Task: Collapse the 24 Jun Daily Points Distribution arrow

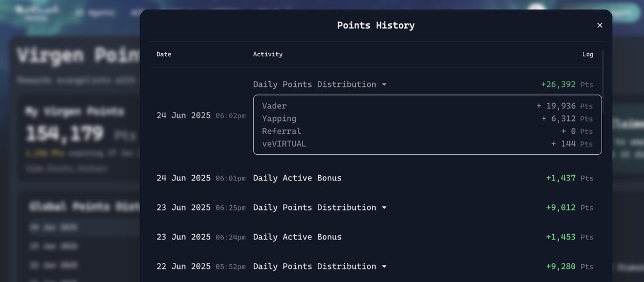Action: pos(384,85)
